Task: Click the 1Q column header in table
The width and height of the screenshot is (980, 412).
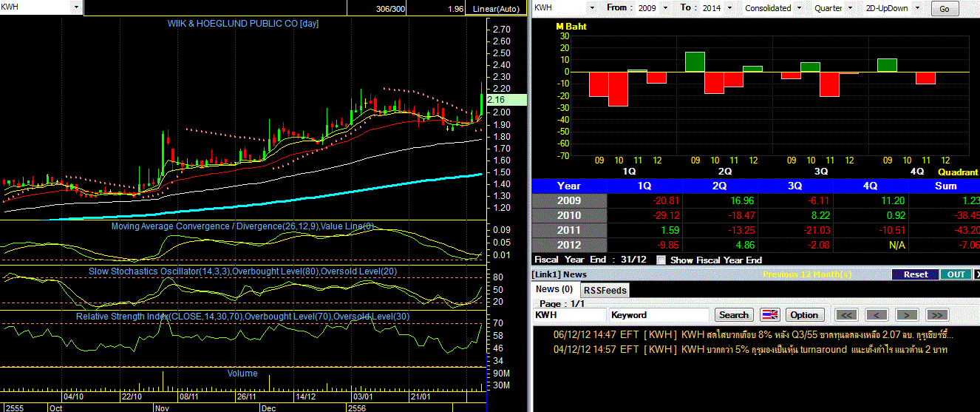Action: coord(644,186)
